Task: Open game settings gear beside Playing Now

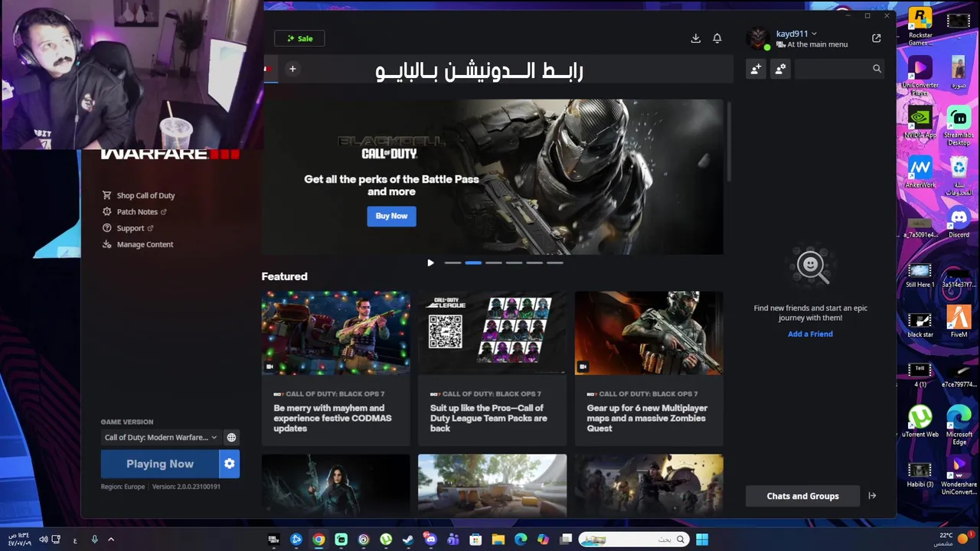Action: coord(230,464)
